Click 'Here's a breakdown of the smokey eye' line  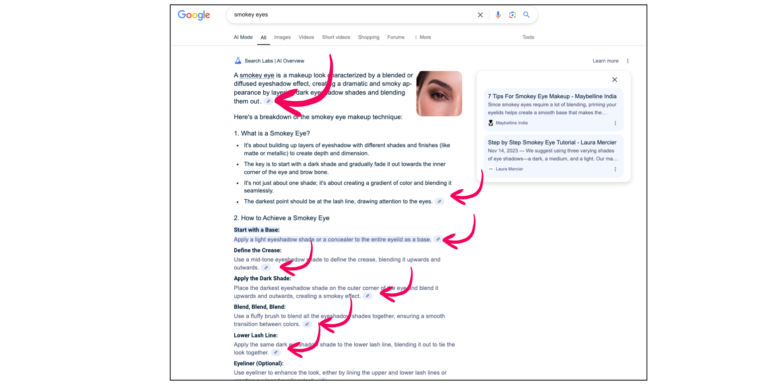pyautogui.click(x=318, y=117)
